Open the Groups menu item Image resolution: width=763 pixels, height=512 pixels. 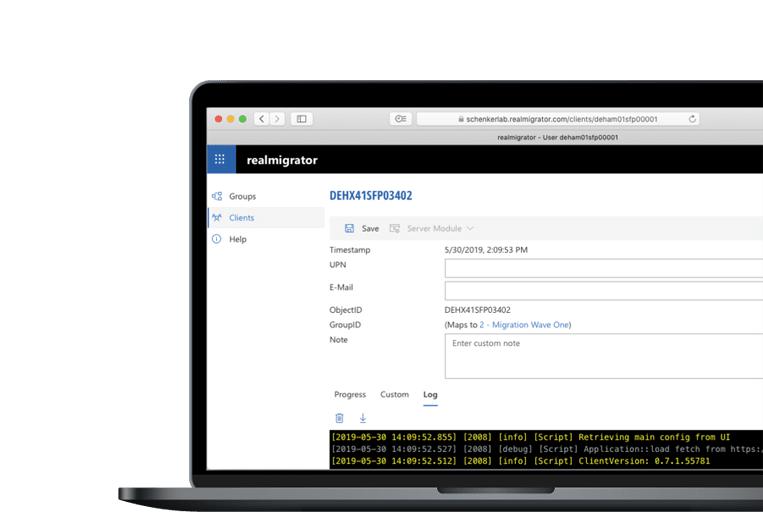coord(266,196)
